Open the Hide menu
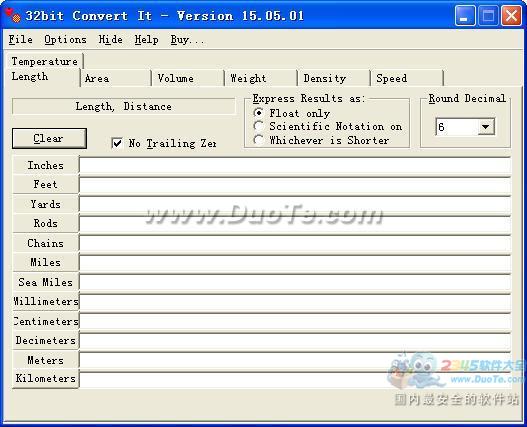Image resolution: width=527 pixels, height=427 pixels. coord(111,40)
